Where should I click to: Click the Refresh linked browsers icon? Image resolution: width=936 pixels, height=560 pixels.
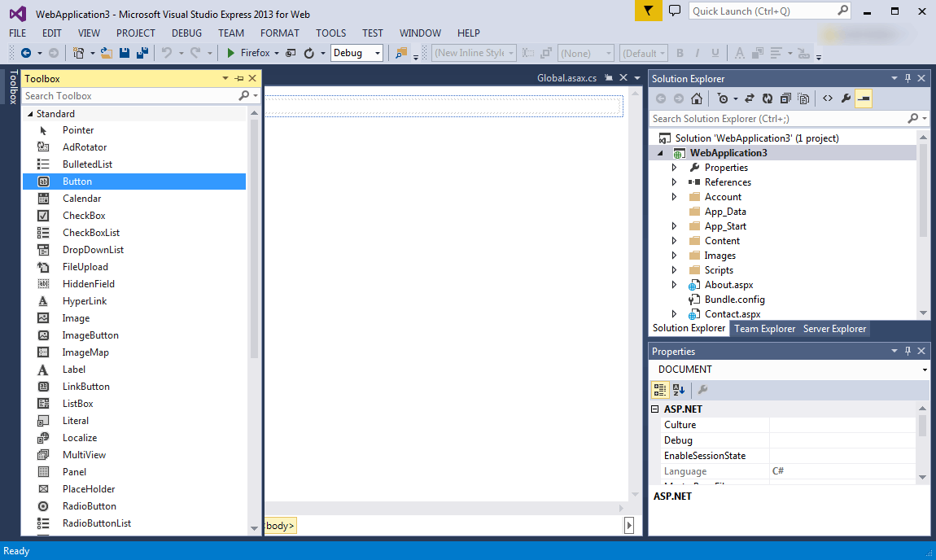tap(308, 53)
